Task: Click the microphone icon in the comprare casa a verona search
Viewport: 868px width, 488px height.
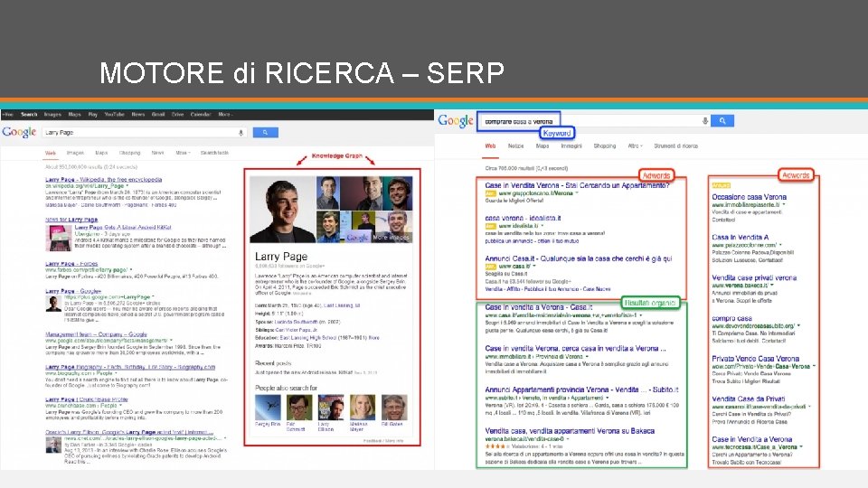Action: pyautogui.click(x=704, y=120)
